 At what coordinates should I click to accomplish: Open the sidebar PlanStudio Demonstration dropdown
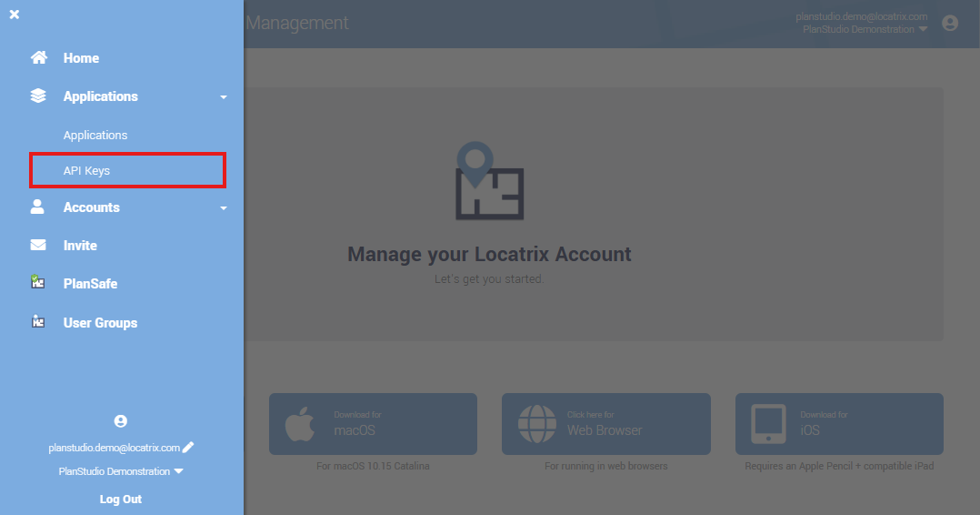(x=121, y=471)
